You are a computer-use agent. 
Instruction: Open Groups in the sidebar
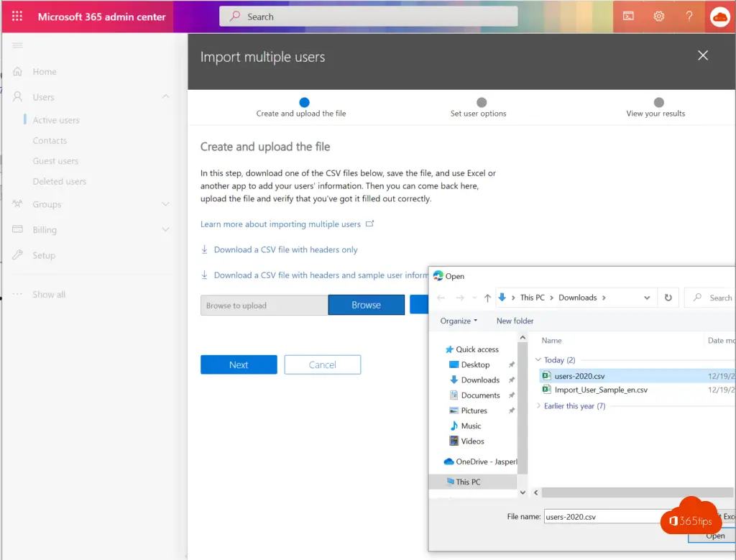click(47, 205)
